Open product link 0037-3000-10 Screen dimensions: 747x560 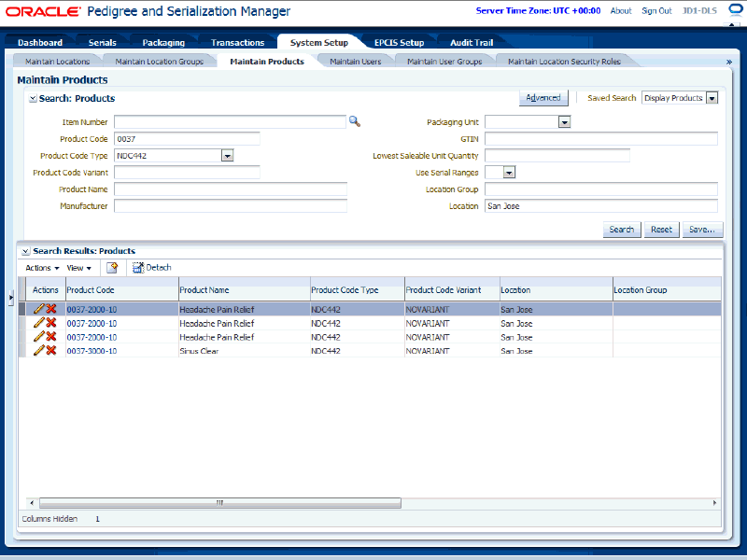pos(92,351)
